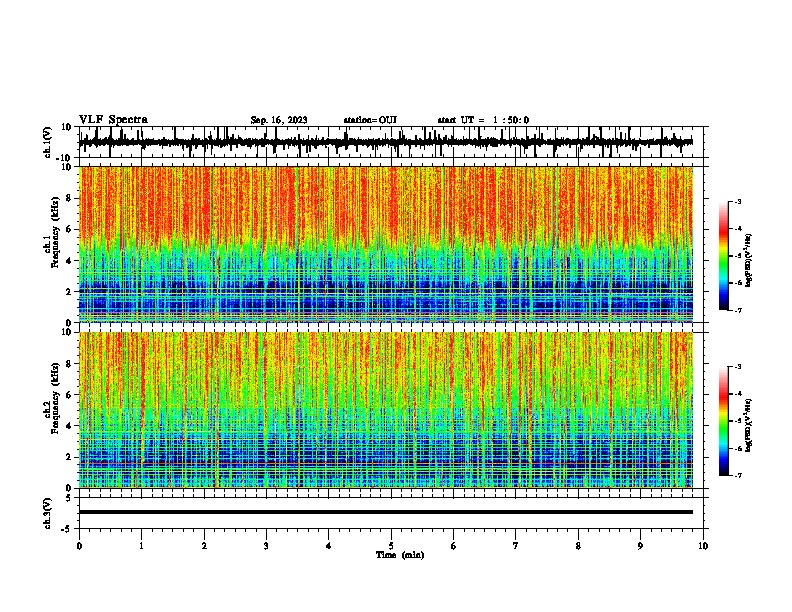Click the "station=OUI" label
This screenshot has height=612, width=792.
click(x=370, y=120)
